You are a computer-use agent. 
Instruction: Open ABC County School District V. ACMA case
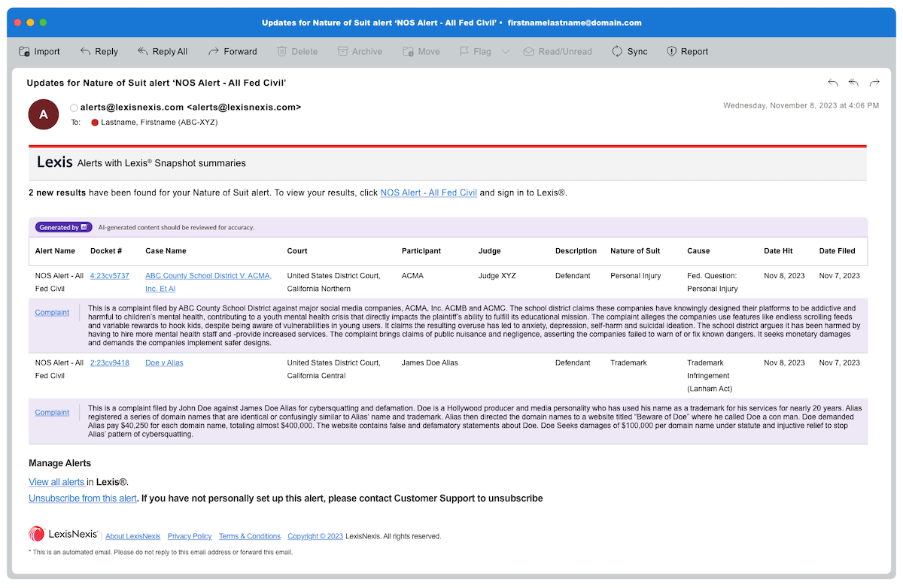coord(208,282)
